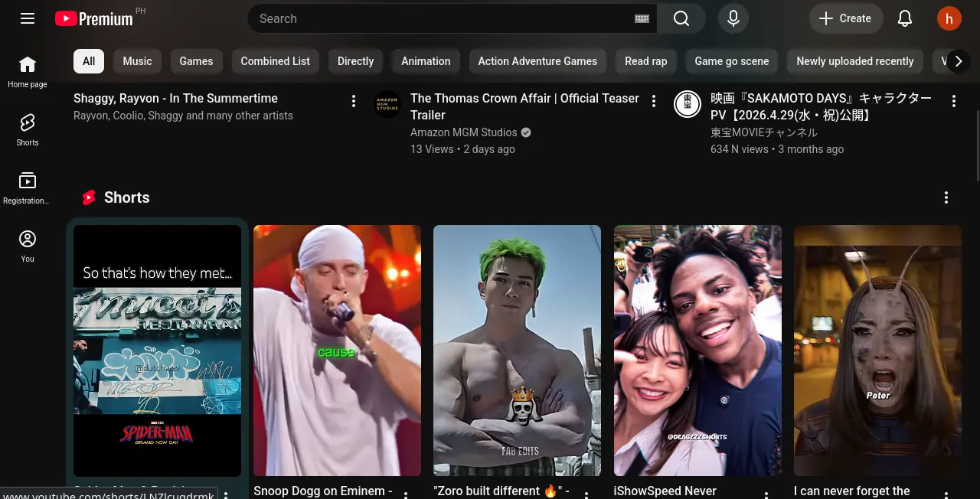Select the All filter chip
Viewport: 980px width, 499px height.
click(x=89, y=61)
